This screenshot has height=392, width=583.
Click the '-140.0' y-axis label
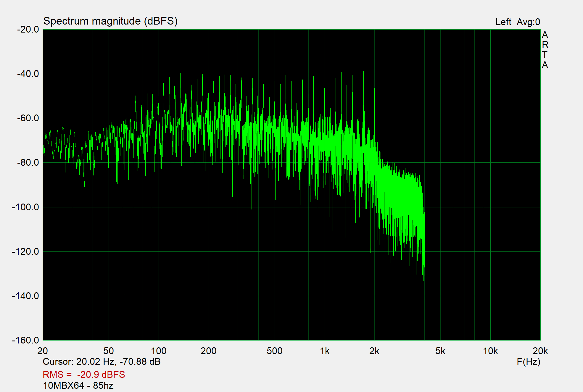(x=25, y=296)
